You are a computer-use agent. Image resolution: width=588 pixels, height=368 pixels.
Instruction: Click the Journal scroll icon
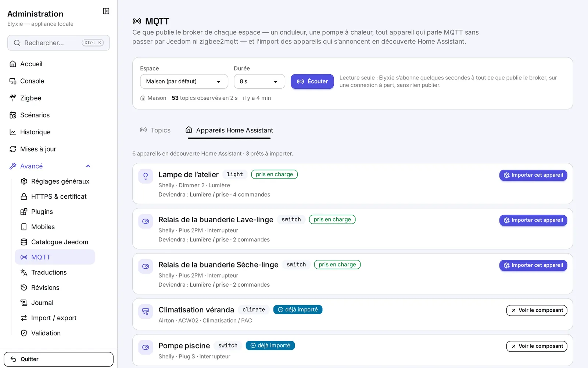(x=24, y=302)
